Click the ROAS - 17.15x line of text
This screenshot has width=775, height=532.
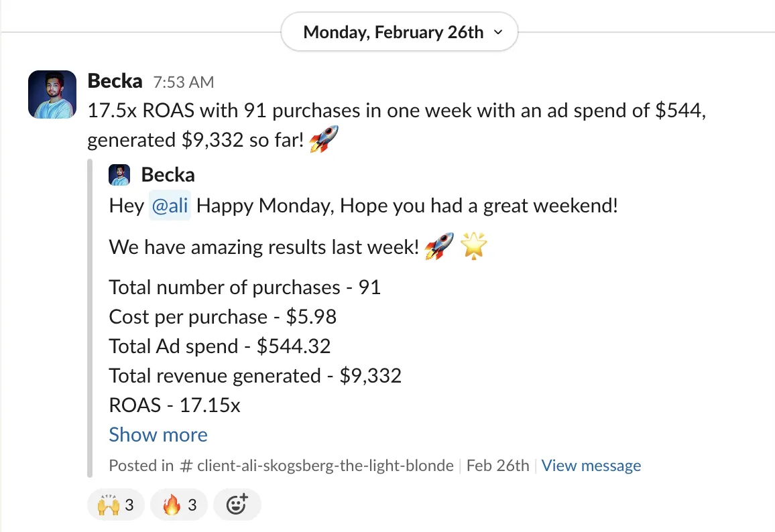point(175,405)
